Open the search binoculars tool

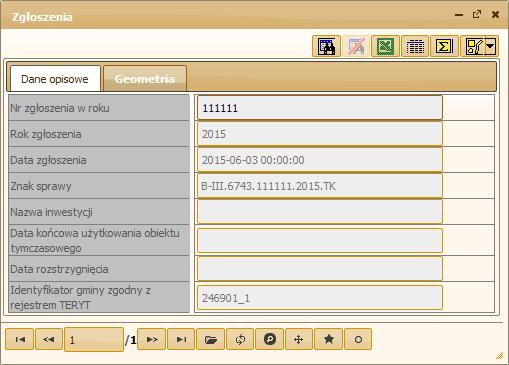[326, 46]
